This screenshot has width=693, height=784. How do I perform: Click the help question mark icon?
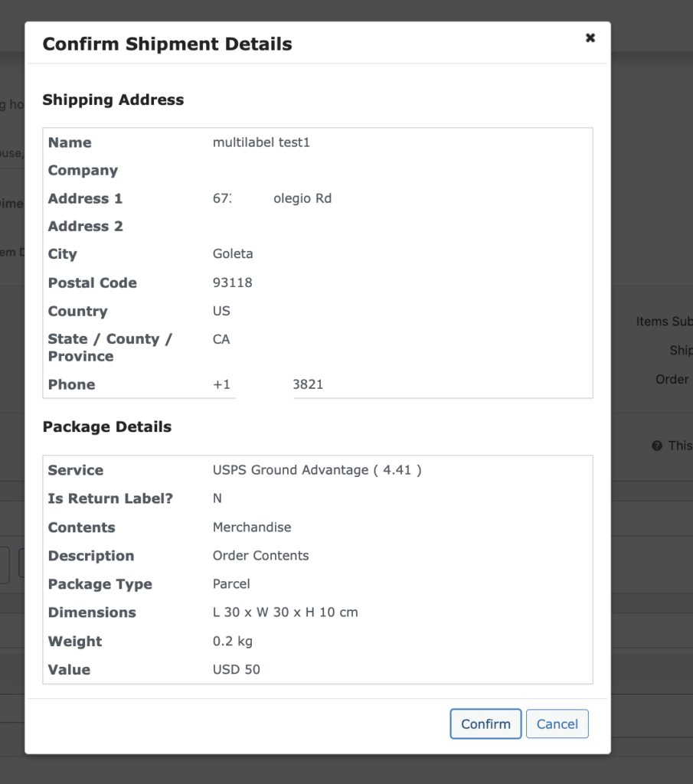pos(656,446)
